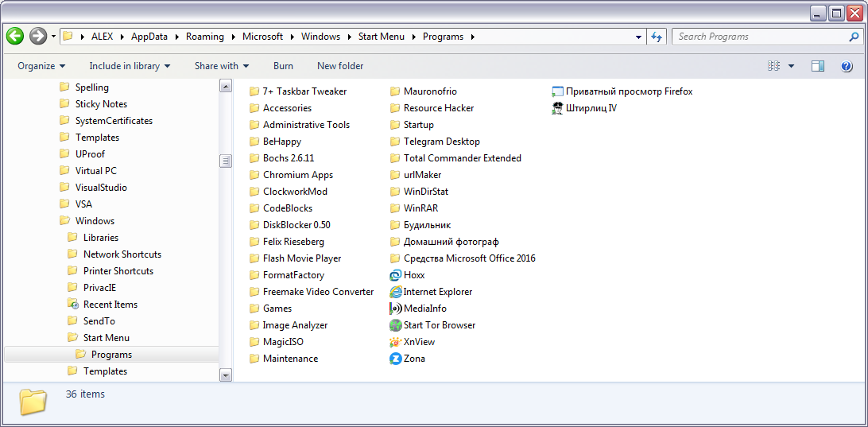The width and height of the screenshot is (868, 427).
Task: Select the DiskBlocker 0.50 folder
Action: [x=289, y=225]
